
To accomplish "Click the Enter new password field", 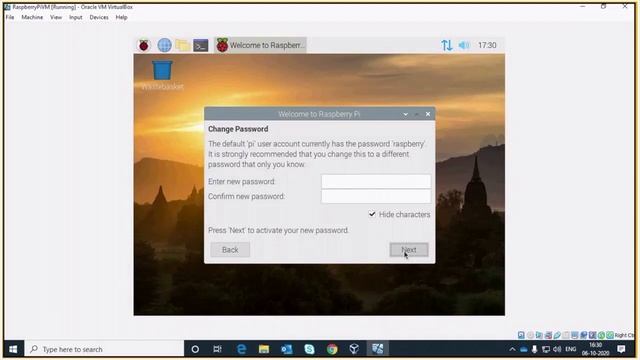I will pyautogui.click(x=376, y=181).
